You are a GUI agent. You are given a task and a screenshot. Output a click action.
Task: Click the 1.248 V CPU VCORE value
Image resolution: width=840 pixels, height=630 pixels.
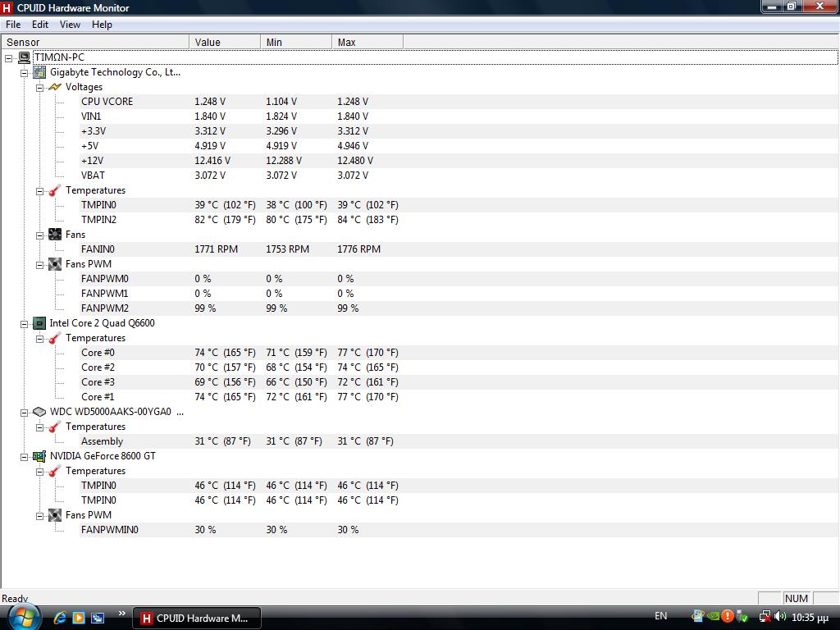pos(210,102)
